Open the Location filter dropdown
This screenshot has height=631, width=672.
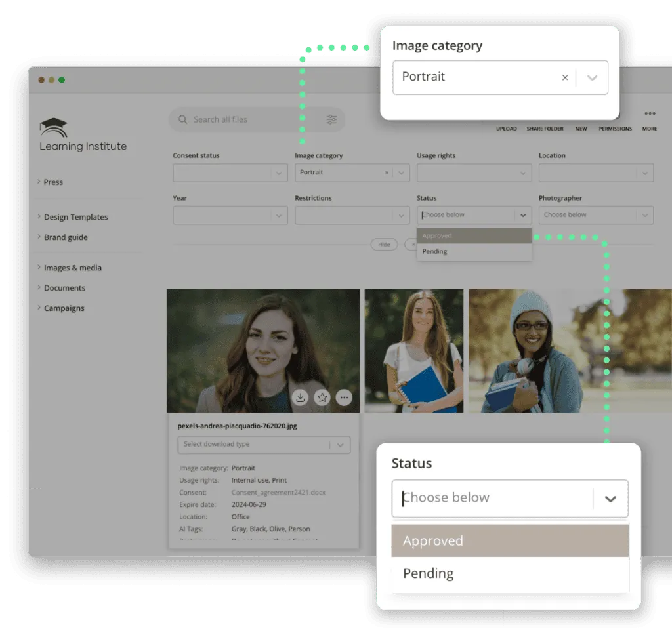(596, 173)
